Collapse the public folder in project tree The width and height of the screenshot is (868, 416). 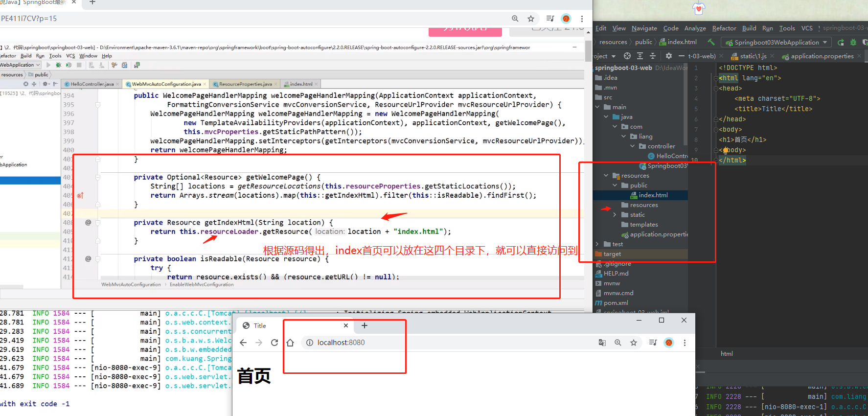(x=615, y=185)
